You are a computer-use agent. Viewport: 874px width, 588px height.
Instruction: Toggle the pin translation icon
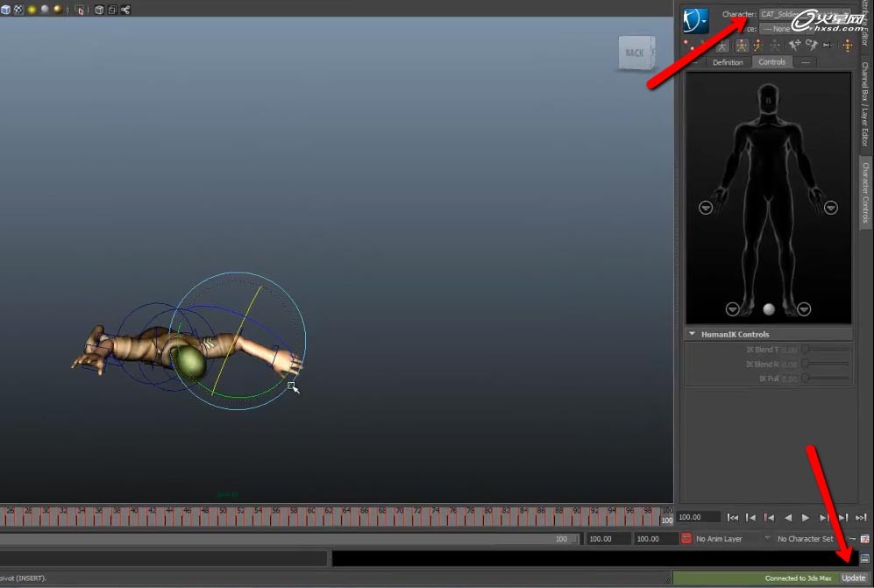click(x=795, y=46)
